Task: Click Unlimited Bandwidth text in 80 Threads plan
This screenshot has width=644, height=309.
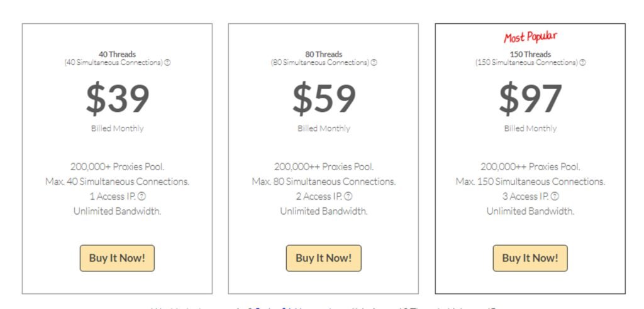Action: 324,211
